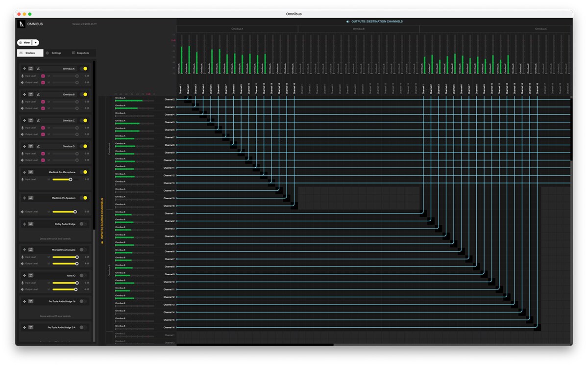Switch to the Settings tab

(x=54, y=53)
